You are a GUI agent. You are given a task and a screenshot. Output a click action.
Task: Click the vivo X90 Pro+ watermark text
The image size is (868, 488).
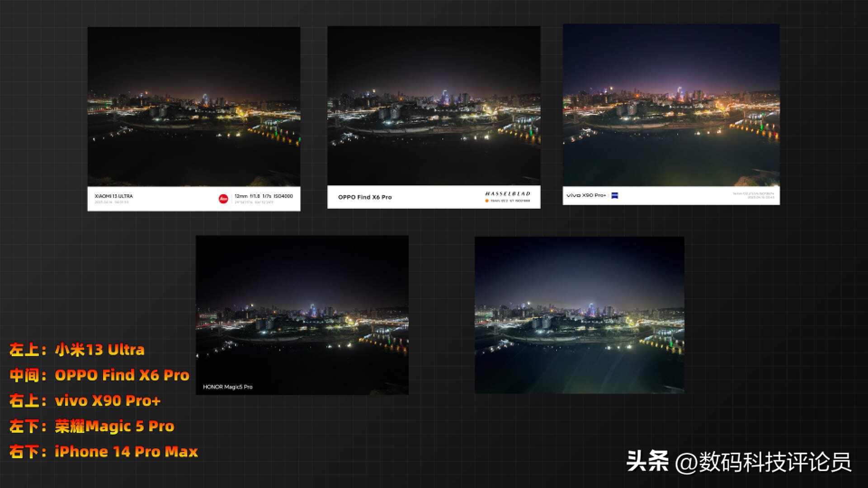[586, 195]
